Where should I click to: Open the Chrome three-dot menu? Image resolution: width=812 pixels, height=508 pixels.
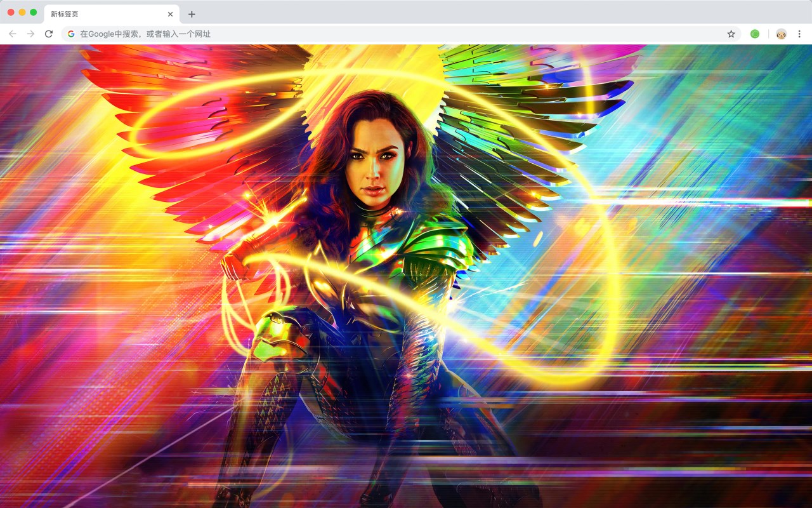[x=800, y=34]
